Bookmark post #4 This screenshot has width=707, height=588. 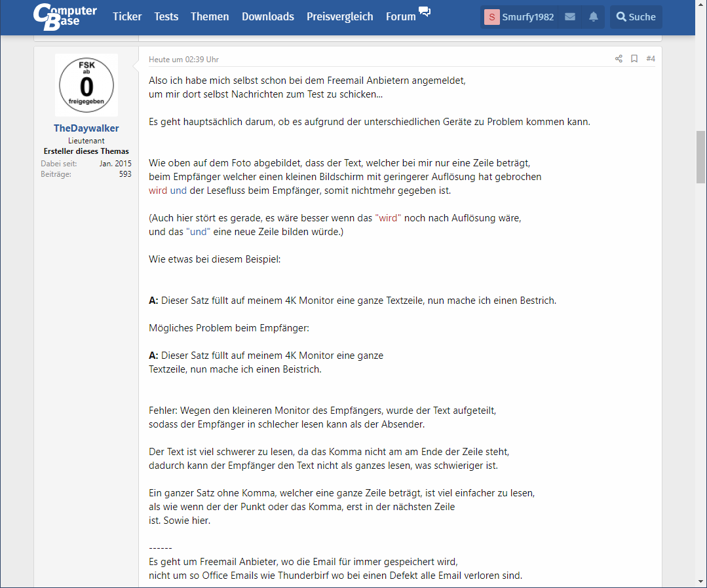pos(634,58)
